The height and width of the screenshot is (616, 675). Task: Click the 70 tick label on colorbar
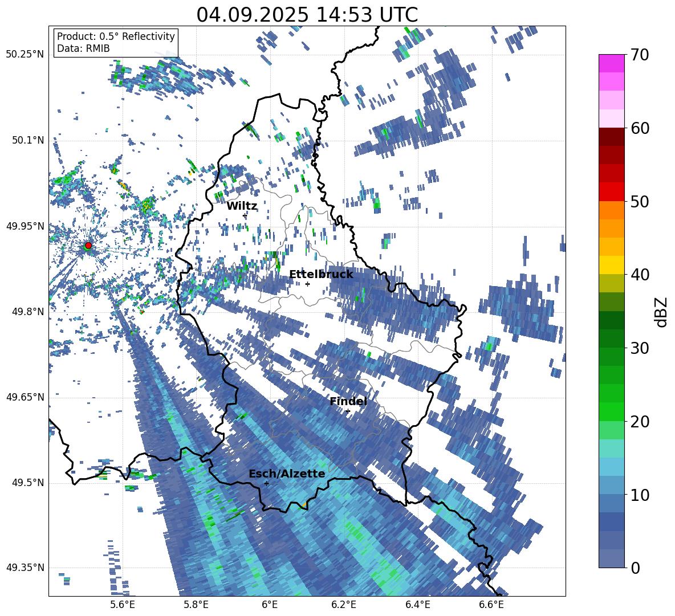pos(639,55)
